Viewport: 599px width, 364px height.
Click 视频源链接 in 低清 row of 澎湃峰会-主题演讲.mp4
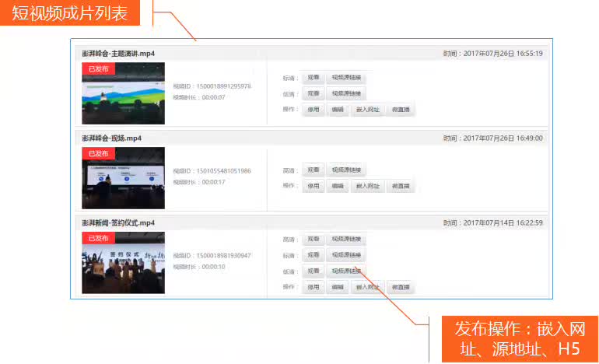coord(346,93)
